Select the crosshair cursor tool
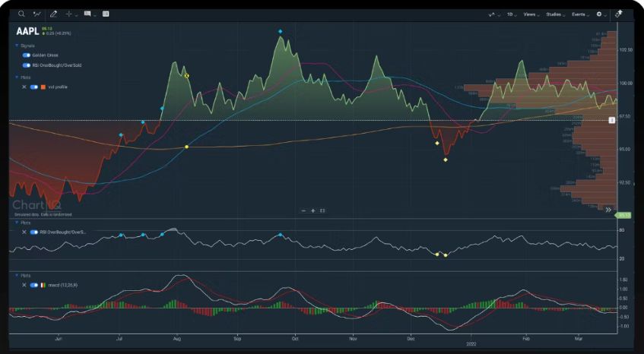Viewport: 644px width, 354px height. (x=68, y=14)
